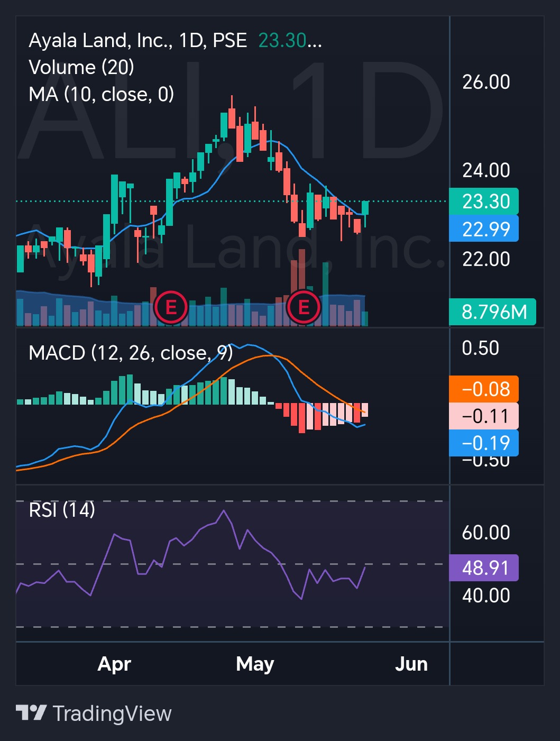Click the TradingView logo icon
The width and height of the screenshot is (560, 741).
[31, 713]
